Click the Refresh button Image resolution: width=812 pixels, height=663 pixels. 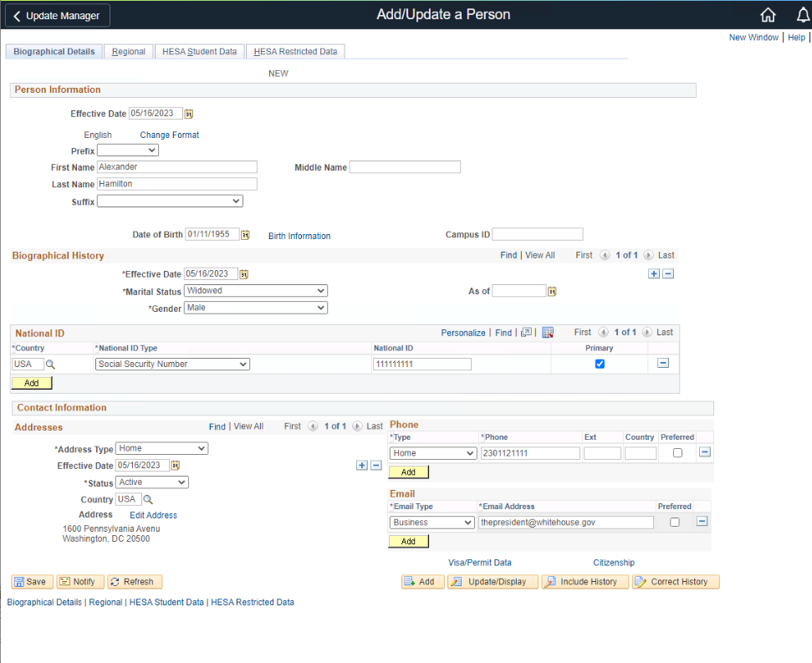[135, 582]
